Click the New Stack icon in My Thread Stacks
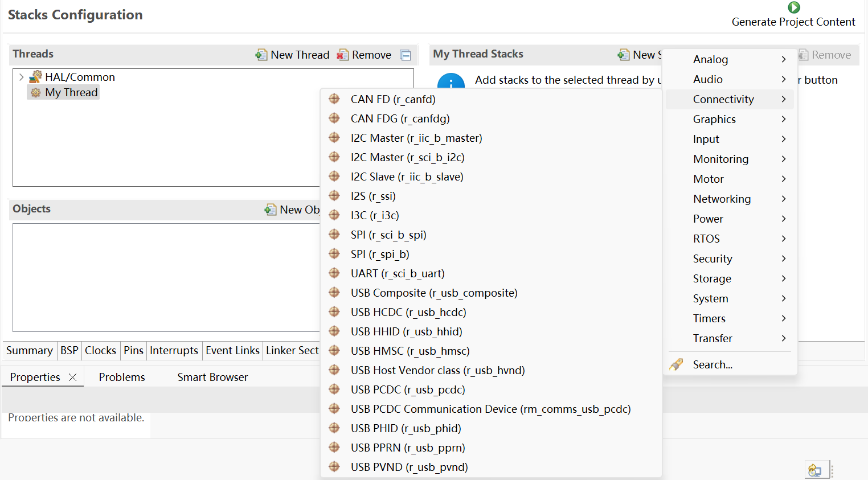The width and height of the screenshot is (868, 480). point(624,55)
